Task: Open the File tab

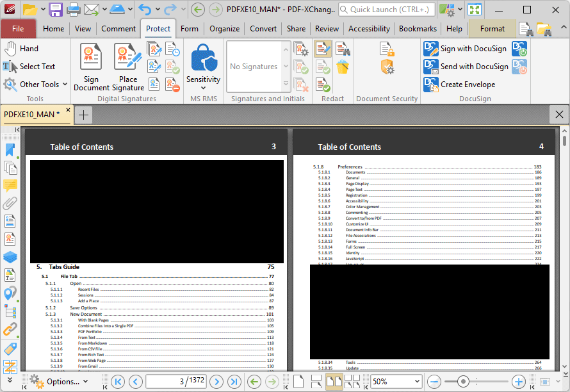Action: coord(18,29)
